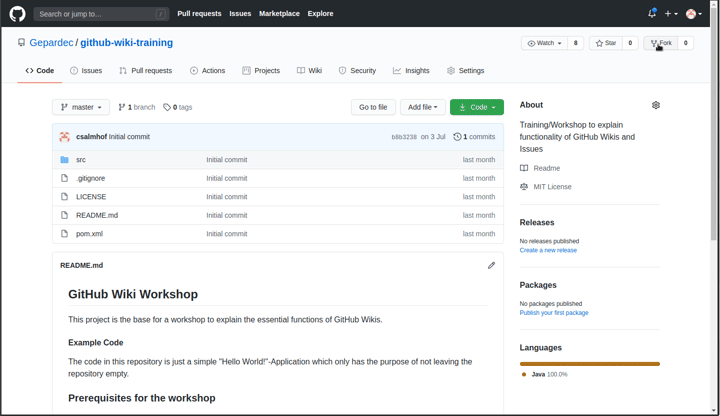Image resolution: width=720 pixels, height=416 pixels.
Task: Open commit hash b8b3238
Action: click(x=404, y=137)
